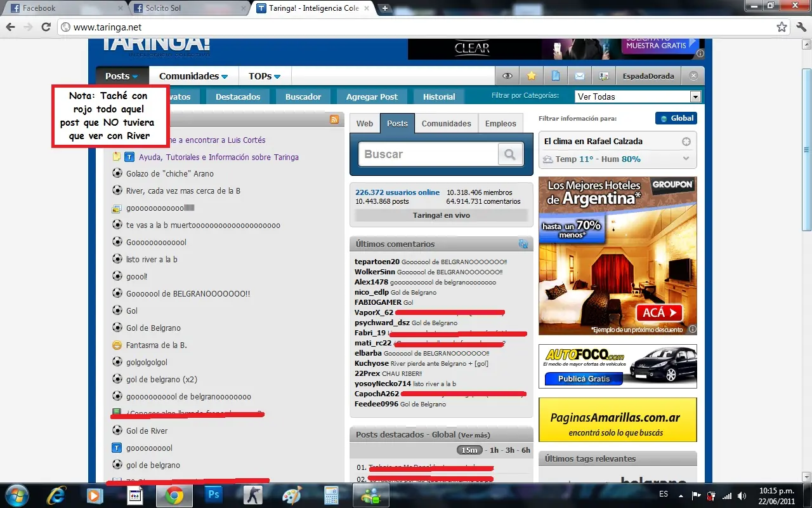Open EspadaDorada profile button
Screen dimensions: 812x508
(x=648, y=76)
